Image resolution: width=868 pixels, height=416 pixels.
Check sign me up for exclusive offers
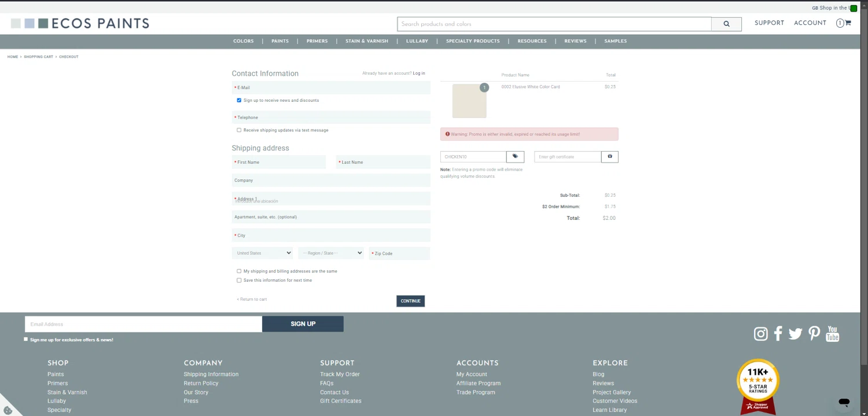click(x=25, y=339)
